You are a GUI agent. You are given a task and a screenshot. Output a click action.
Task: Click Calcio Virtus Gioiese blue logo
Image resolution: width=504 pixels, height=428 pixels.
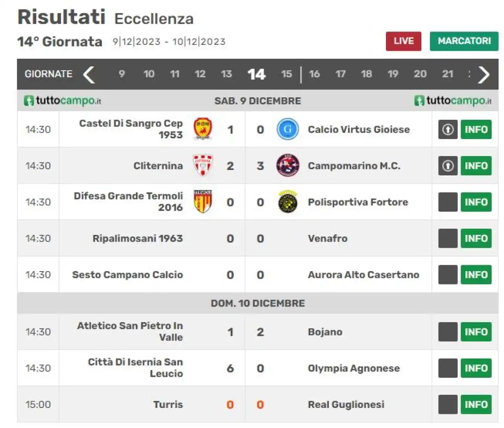(x=287, y=129)
